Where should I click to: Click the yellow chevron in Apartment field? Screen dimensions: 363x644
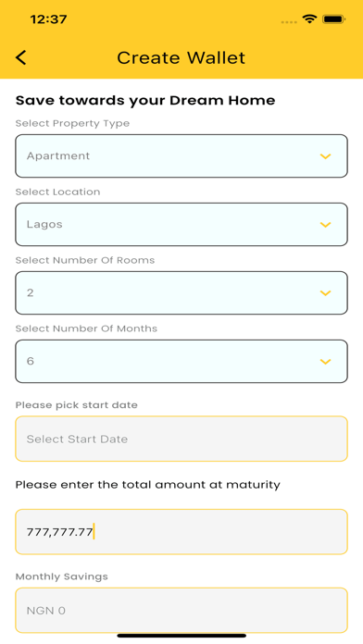coord(325,156)
